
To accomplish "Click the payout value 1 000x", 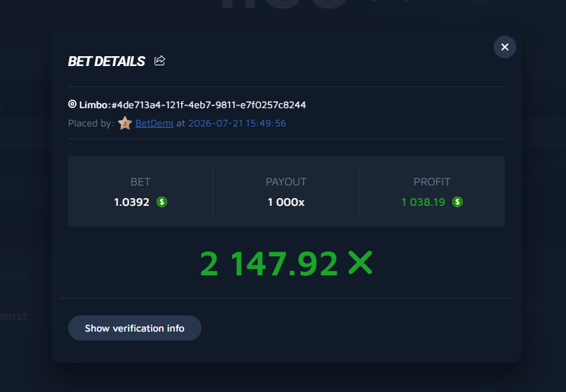I will pos(286,202).
